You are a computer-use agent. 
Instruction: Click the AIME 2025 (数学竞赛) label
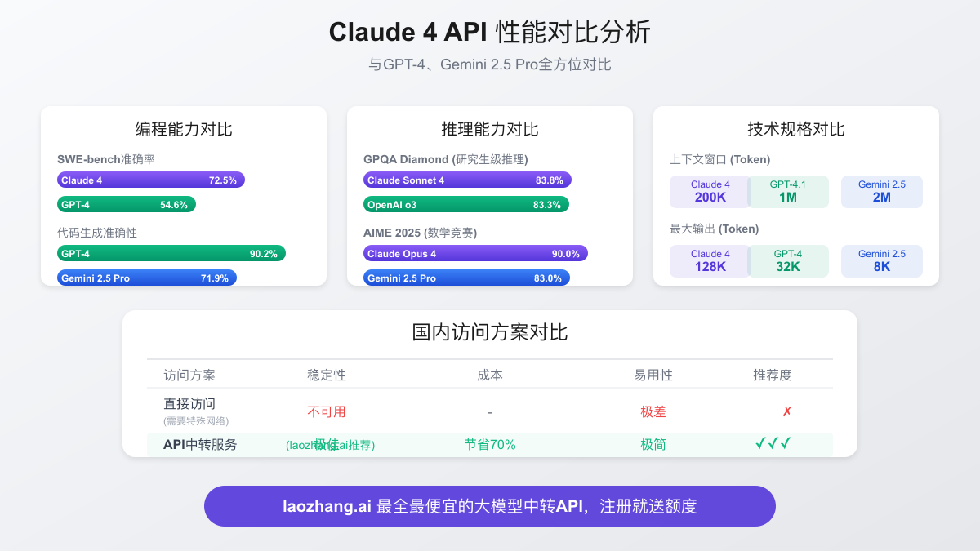coord(421,233)
